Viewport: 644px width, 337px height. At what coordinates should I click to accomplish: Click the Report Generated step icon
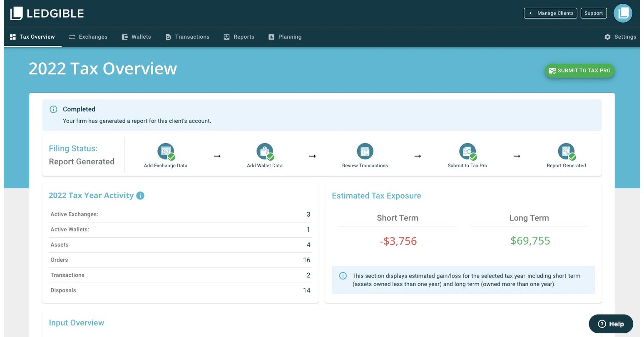coord(566,151)
